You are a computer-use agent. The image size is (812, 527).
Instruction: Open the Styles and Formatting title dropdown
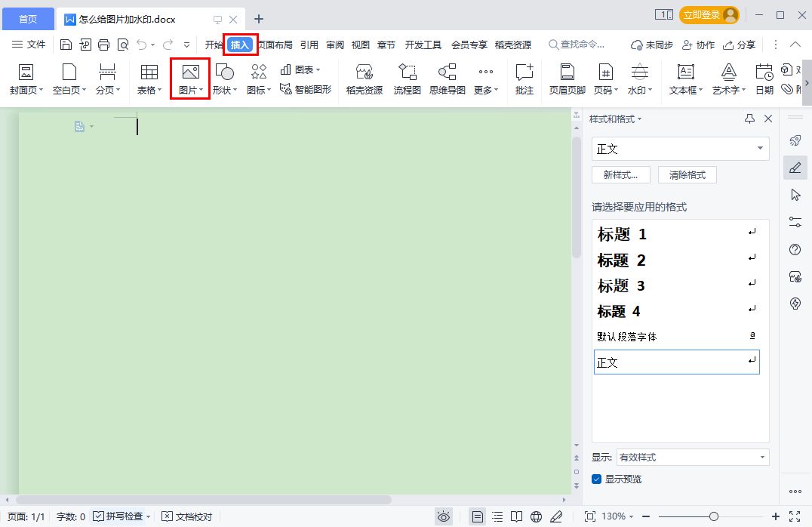[x=615, y=119]
